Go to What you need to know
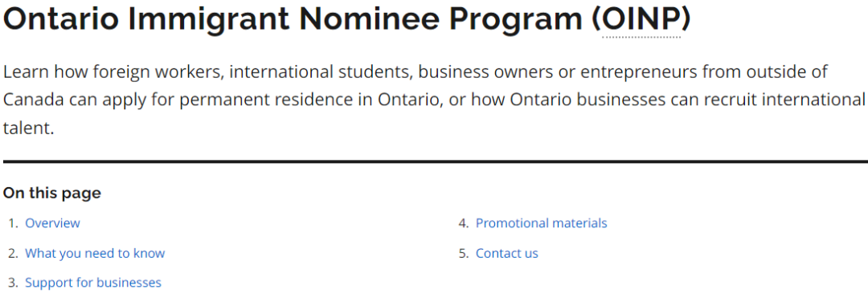 (x=95, y=254)
